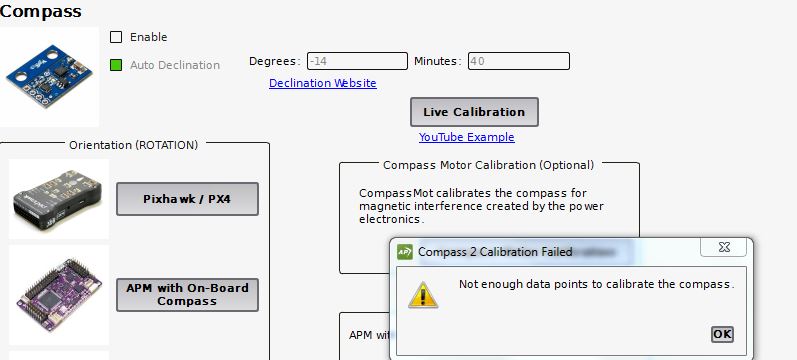Toggle the Auto Declination checkbox
Screen dimensions: 797x360
pos(116,65)
